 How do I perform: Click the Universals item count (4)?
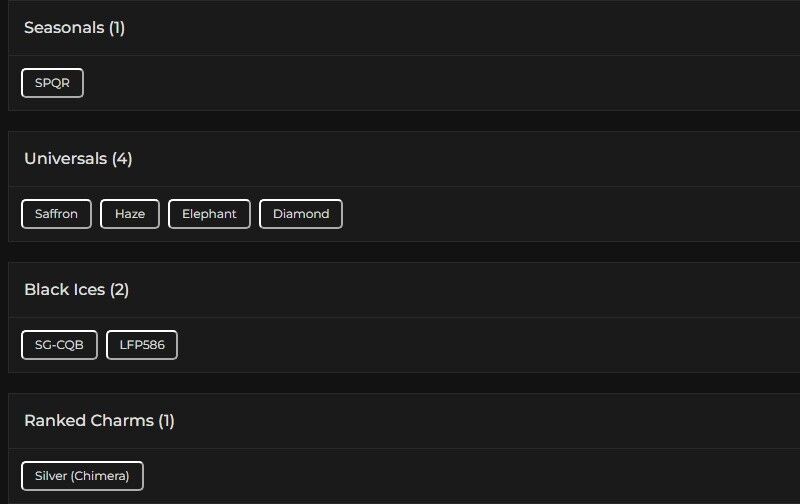click(x=122, y=159)
